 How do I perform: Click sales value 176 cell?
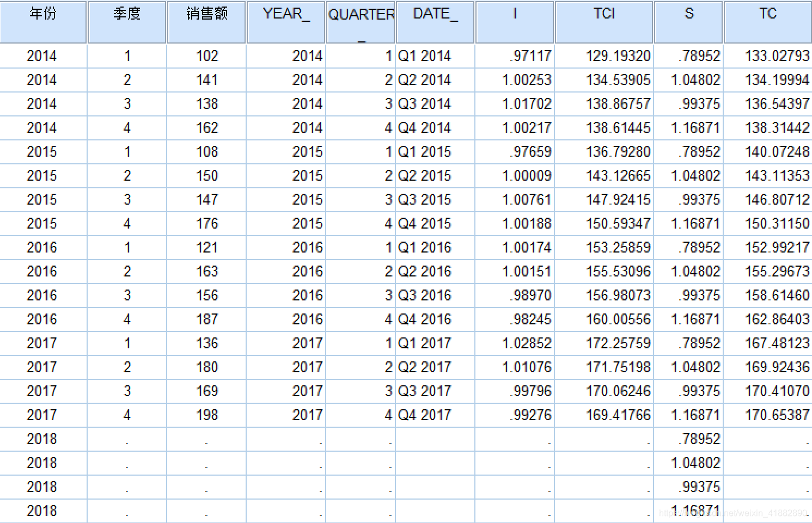(206, 224)
